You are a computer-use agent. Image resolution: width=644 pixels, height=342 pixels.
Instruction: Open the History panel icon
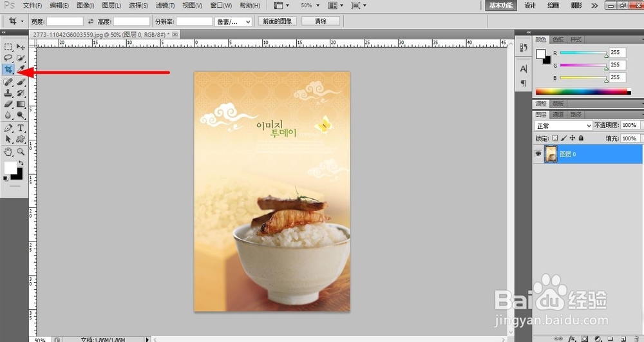pyautogui.click(x=523, y=48)
